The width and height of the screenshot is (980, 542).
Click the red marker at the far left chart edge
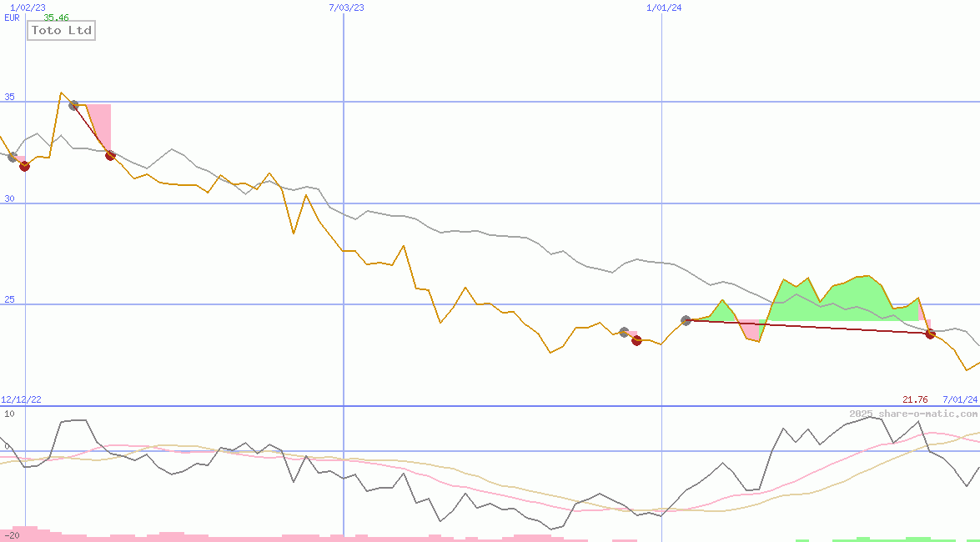24,166
